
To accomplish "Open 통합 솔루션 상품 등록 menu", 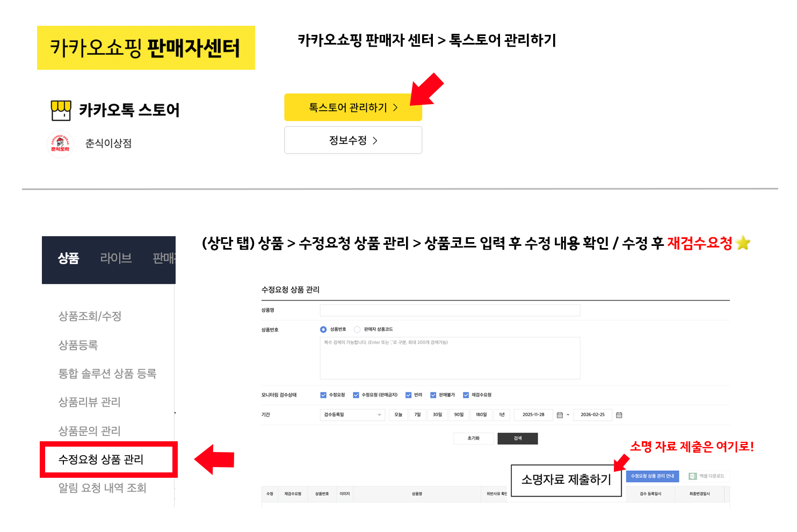I will tap(107, 374).
